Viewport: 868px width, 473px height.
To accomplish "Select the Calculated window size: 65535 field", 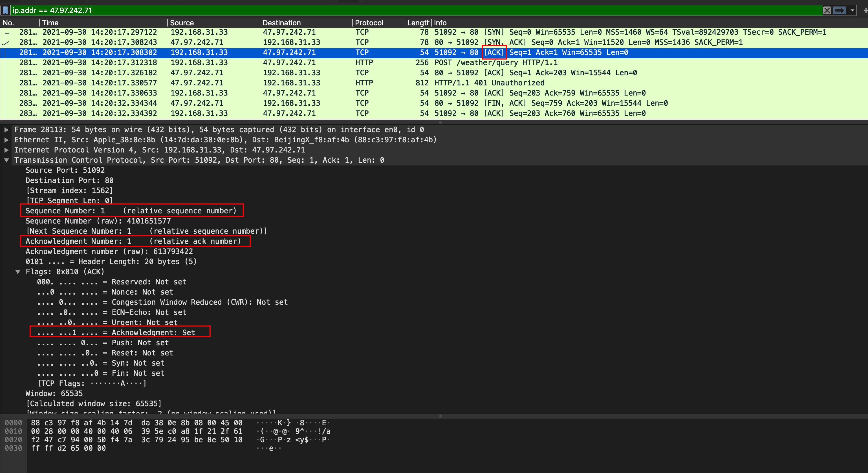I will (x=94, y=404).
